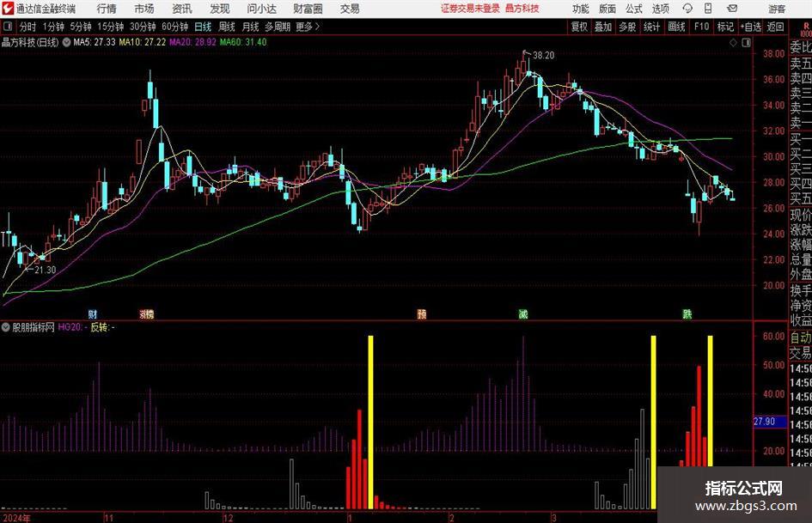The height and width of the screenshot is (523, 812).
Task: Click the 游客 guest account label
Action: [x=776, y=9]
